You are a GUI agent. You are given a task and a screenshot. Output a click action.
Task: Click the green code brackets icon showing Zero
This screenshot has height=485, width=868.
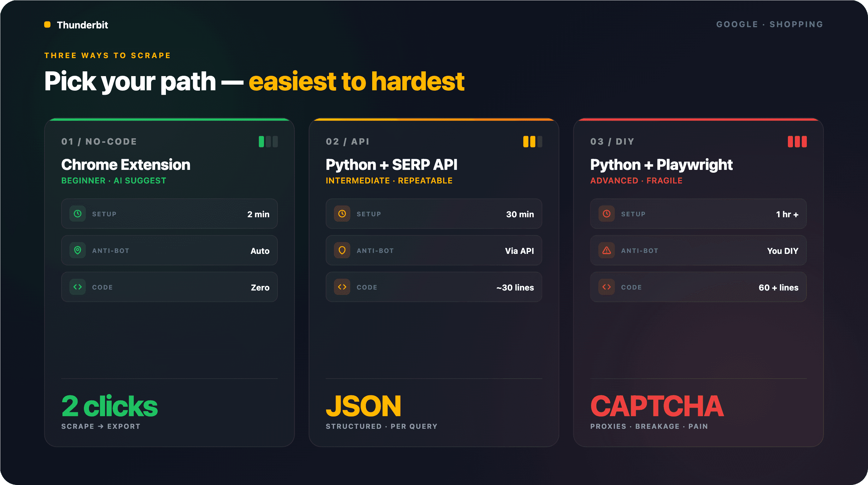[77, 287]
